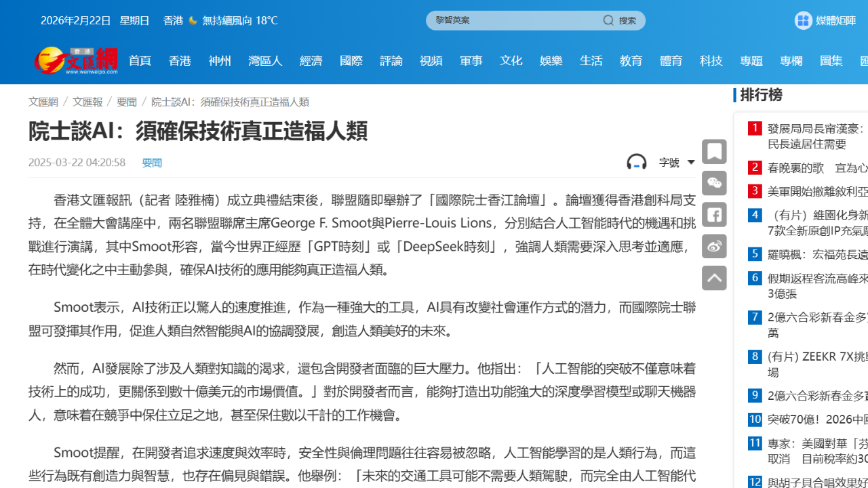Click the headphone icon to listen to article
The width and height of the screenshot is (868, 488).
tap(636, 162)
